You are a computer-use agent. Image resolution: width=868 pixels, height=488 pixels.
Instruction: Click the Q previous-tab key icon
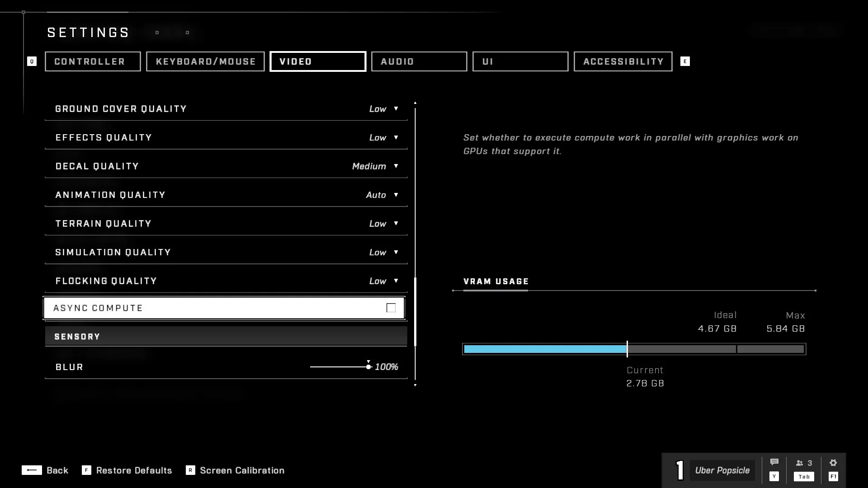click(32, 61)
